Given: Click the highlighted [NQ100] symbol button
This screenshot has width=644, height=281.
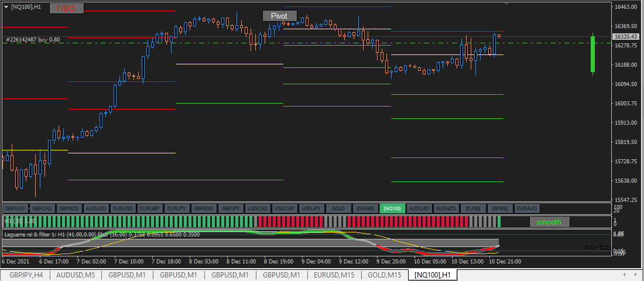Looking at the screenshot, I should point(392,208).
